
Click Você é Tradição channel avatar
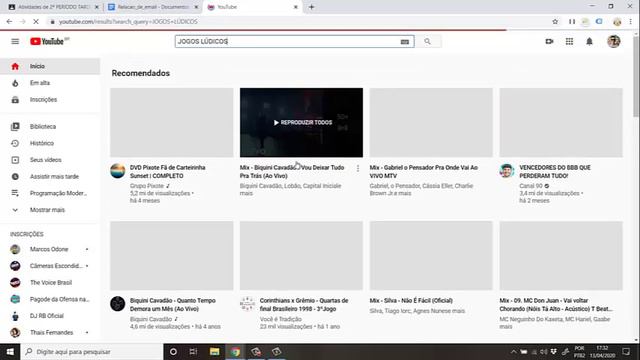click(x=247, y=304)
